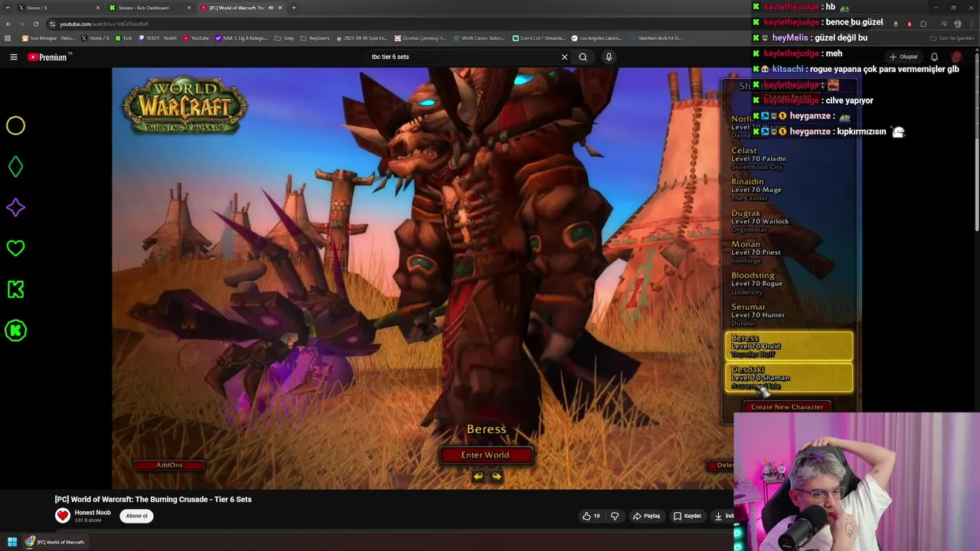This screenshot has width=980, height=551.
Task: Mute the World of Warcraft tab audio icon
Action: (x=270, y=8)
